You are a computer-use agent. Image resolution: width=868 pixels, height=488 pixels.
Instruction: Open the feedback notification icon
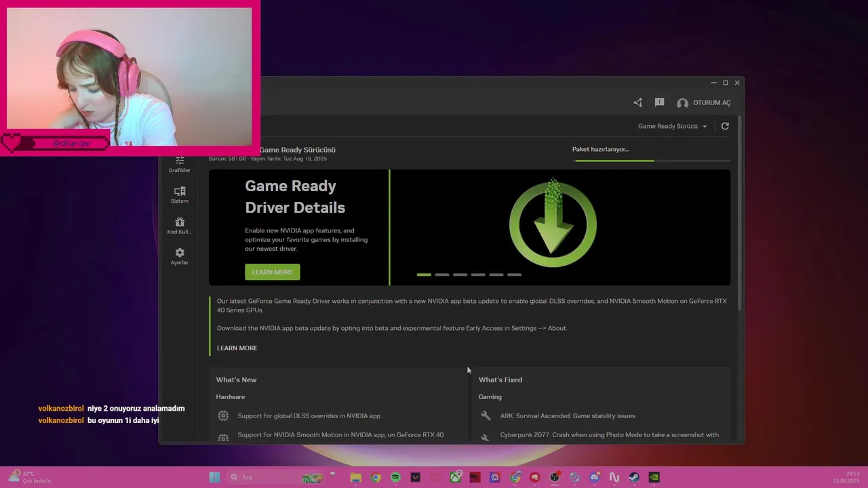click(659, 102)
